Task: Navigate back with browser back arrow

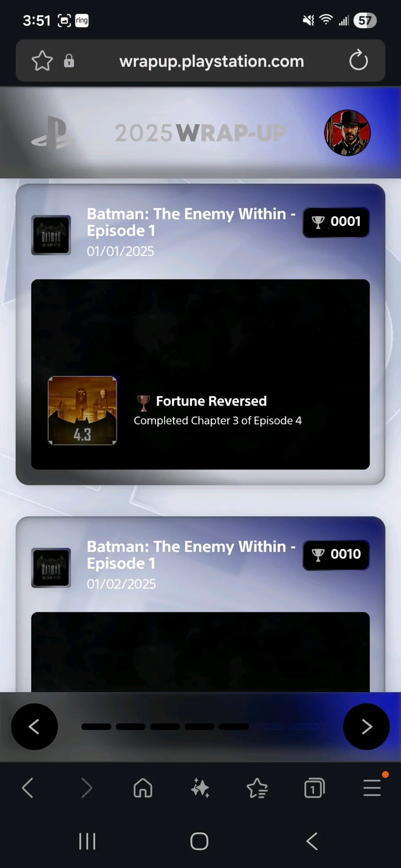Action: [x=28, y=788]
